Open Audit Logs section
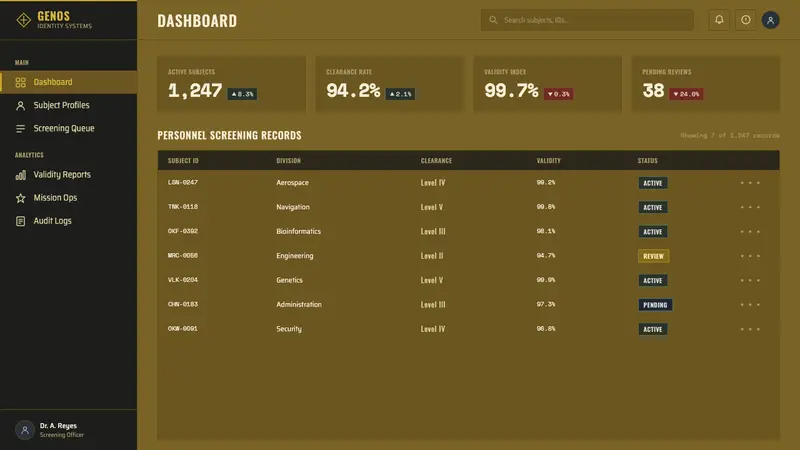The height and width of the screenshot is (450, 800). coord(68,221)
